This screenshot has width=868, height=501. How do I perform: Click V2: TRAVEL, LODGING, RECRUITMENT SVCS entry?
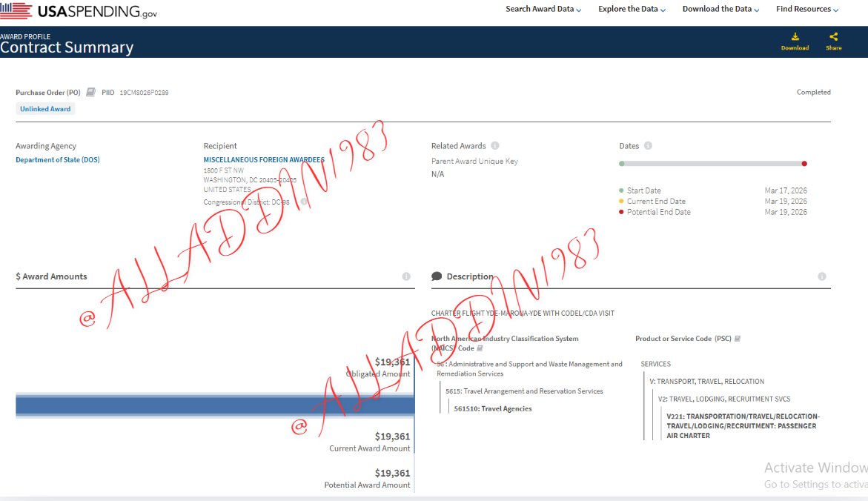click(x=724, y=399)
